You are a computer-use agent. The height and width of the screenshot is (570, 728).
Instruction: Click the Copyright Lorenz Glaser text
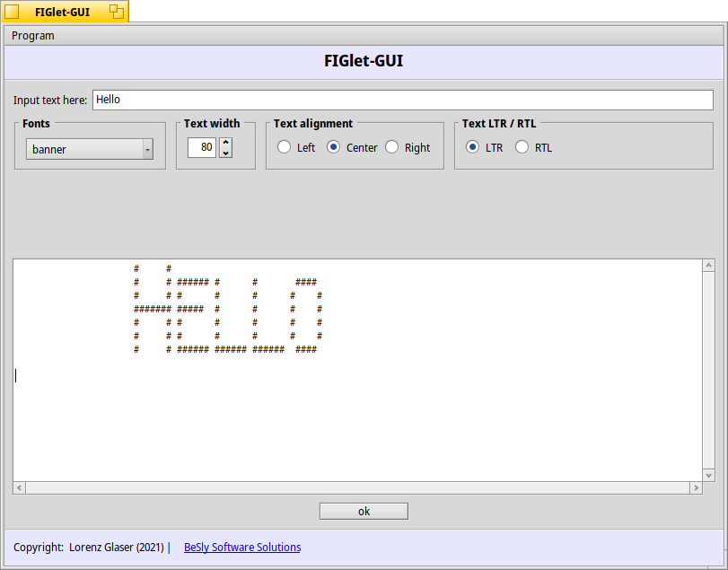(x=89, y=548)
